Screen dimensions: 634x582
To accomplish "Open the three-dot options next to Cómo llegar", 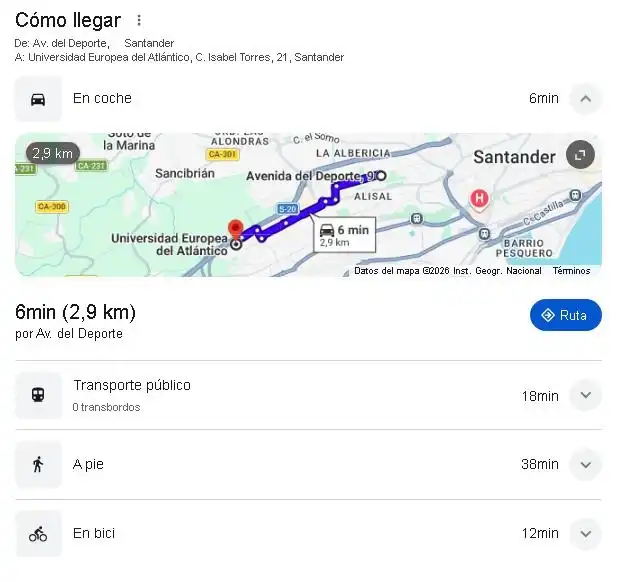I will pos(139,20).
